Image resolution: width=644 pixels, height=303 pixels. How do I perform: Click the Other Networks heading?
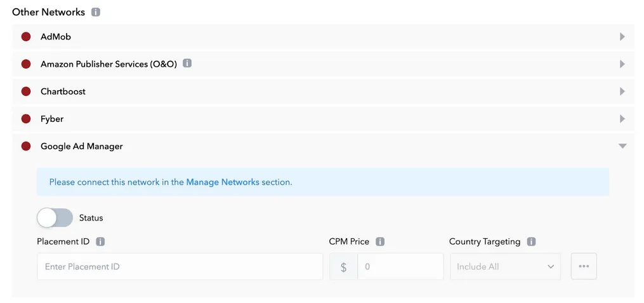click(x=48, y=12)
